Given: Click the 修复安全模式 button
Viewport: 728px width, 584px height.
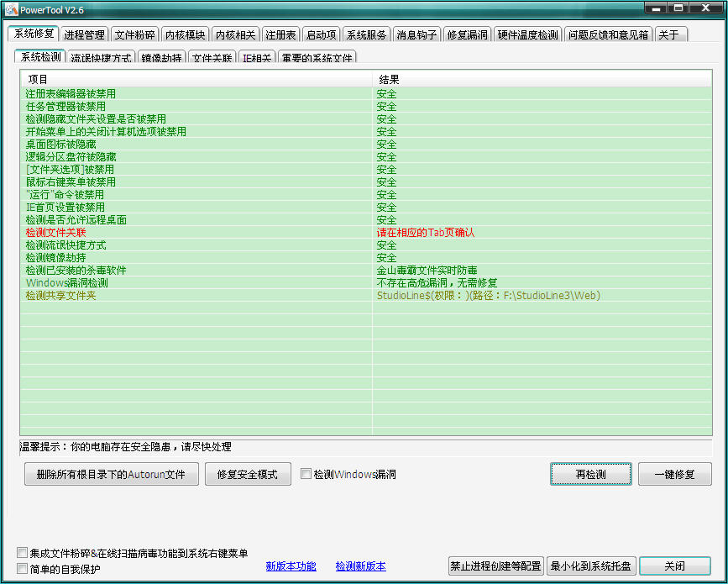Looking at the screenshot, I should point(248,474).
